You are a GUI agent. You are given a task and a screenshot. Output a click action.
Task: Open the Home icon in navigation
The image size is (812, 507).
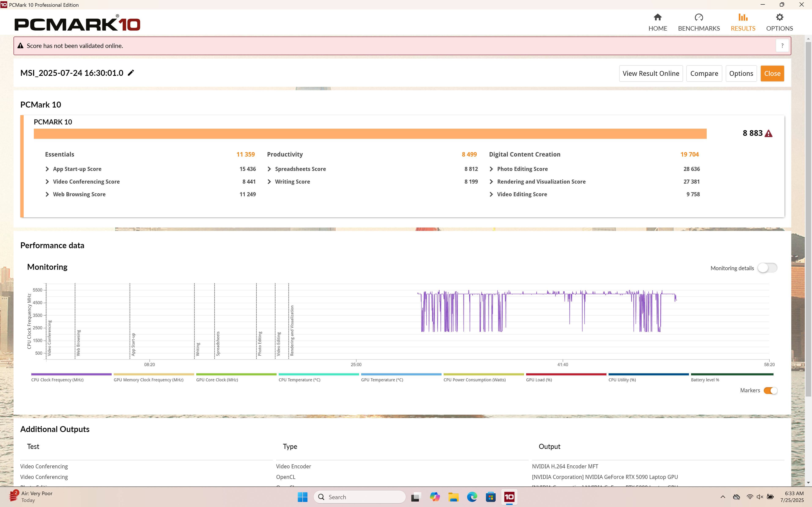point(657,17)
